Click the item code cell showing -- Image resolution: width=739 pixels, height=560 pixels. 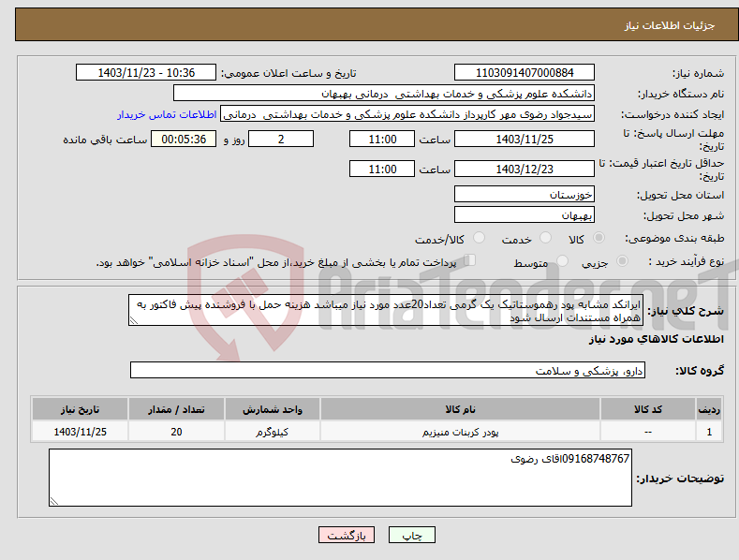pos(648,432)
